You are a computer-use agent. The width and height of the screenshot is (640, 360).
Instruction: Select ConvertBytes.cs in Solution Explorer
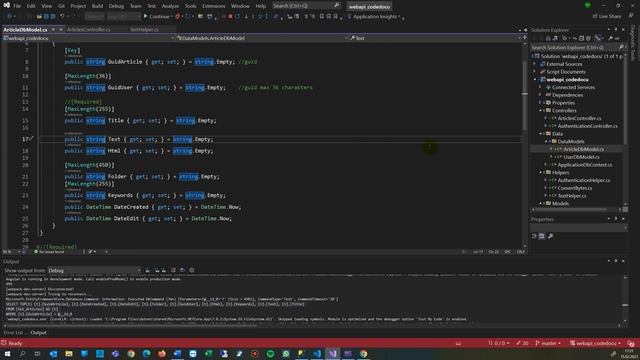[x=575, y=188]
